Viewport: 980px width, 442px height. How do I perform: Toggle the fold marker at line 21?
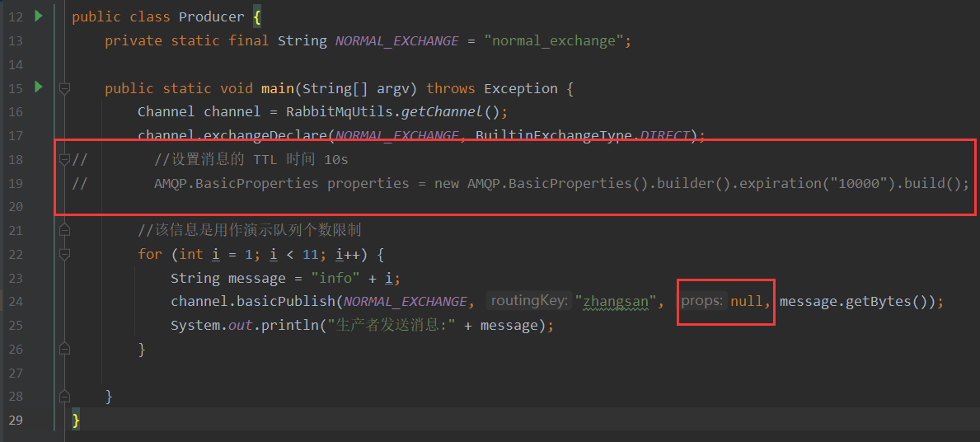[x=64, y=231]
